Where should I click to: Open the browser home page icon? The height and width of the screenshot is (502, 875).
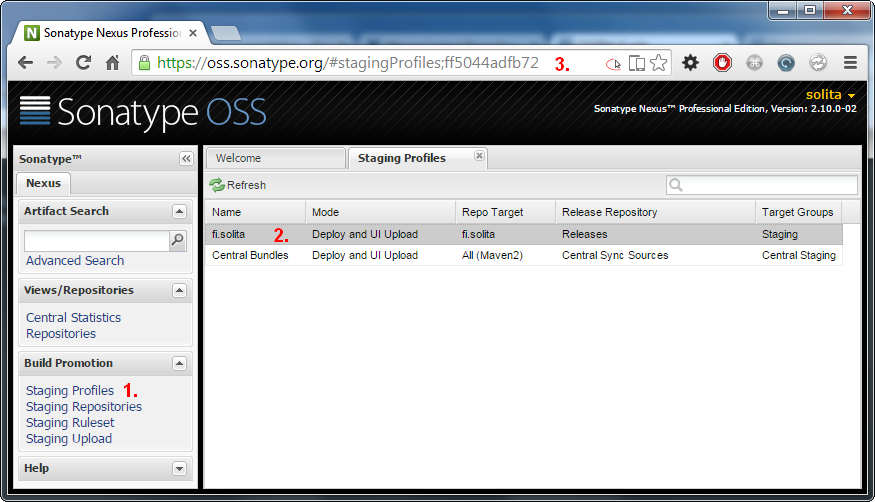(113, 63)
